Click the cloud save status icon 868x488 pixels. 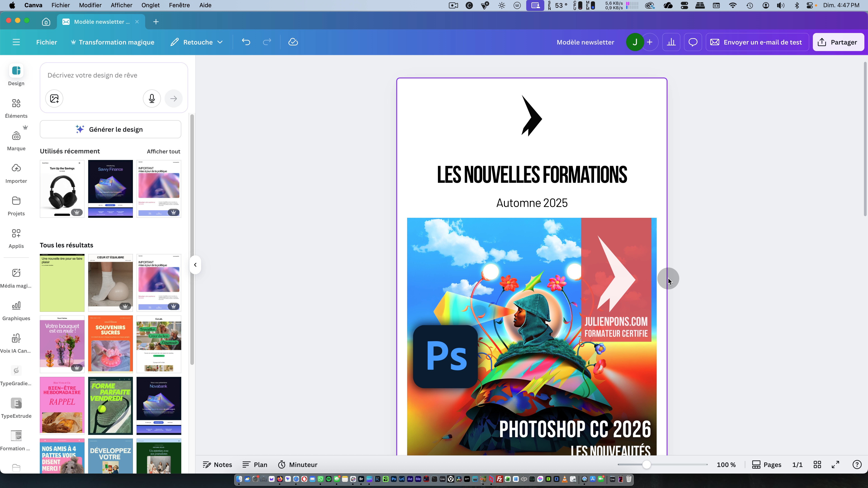[x=293, y=42]
